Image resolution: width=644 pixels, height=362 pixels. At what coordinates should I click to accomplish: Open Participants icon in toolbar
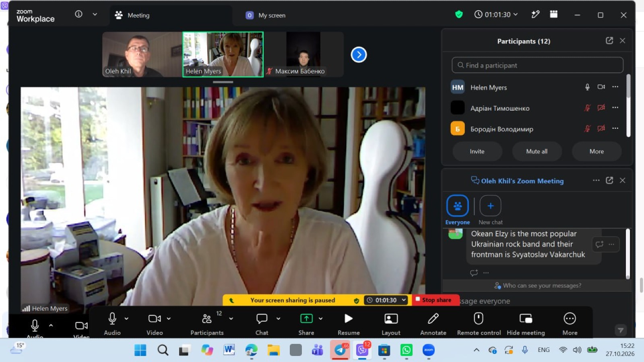coord(206,319)
